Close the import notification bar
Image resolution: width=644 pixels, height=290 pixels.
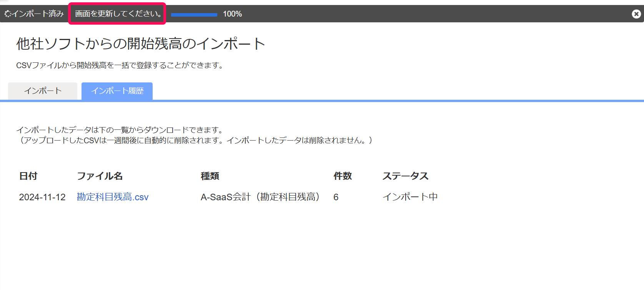(x=636, y=14)
